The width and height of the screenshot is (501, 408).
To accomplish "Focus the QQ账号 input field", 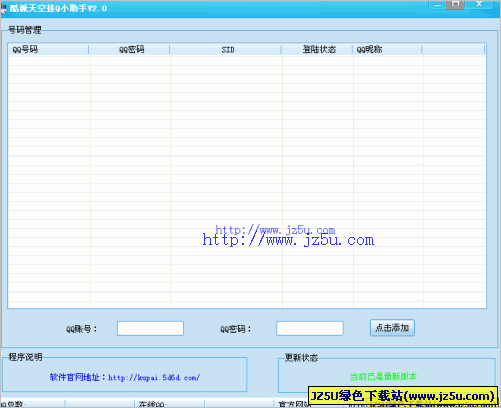I will point(150,328).
